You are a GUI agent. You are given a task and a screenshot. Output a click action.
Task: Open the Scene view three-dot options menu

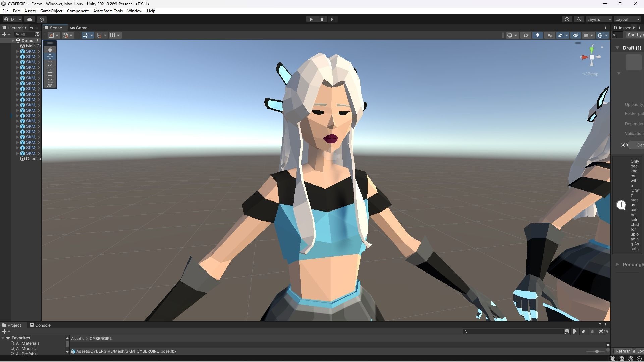click(x=606, y=28)
